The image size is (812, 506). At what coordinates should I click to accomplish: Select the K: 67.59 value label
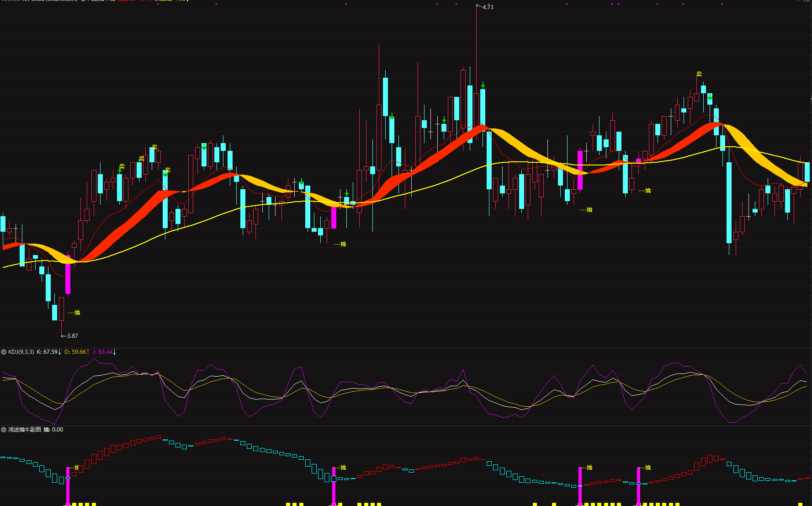click(x=47, y=352)
